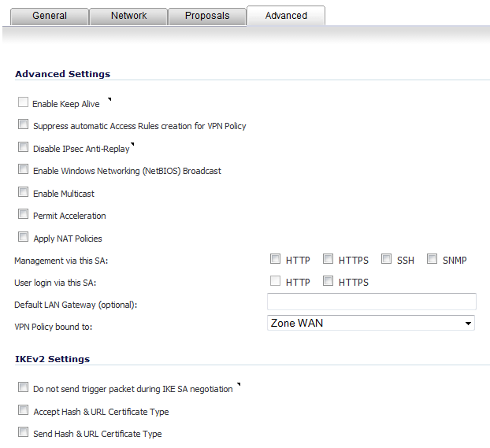Viewport: 490px width, 448px height.
Task: Check SNMP management via this SA
Action: click(x=432, y=259)
